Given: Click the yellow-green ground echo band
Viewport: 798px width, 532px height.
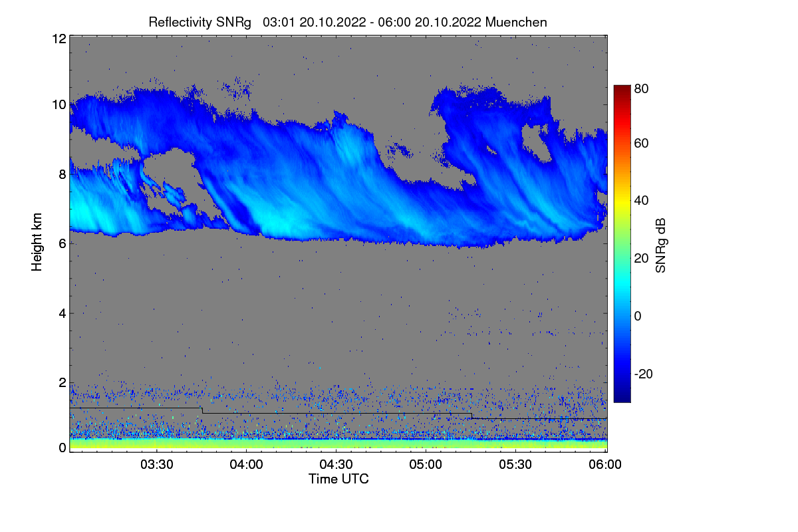Looking at the screenshot, I should pyautogui.click(x=338, y=444).
